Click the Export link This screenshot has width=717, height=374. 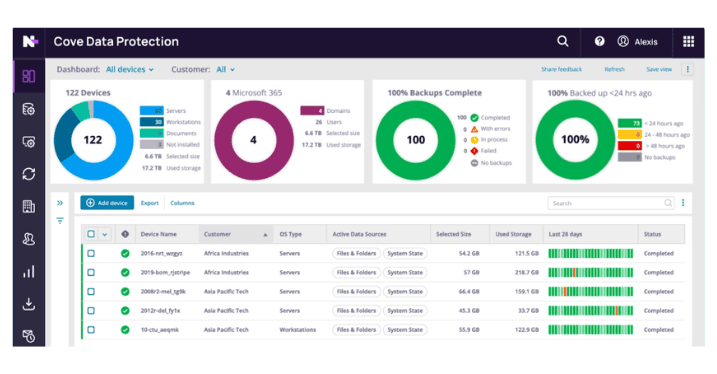[x=150, y=203]
